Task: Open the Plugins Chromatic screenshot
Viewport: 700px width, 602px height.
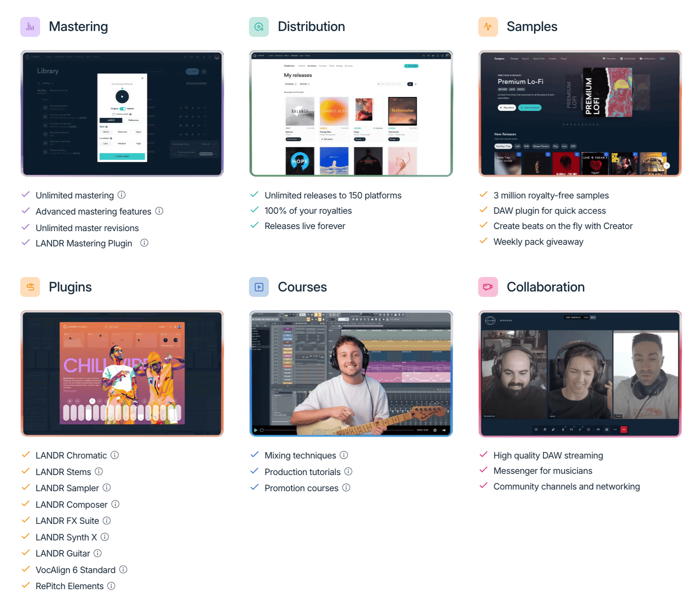Action: (122, 373)
